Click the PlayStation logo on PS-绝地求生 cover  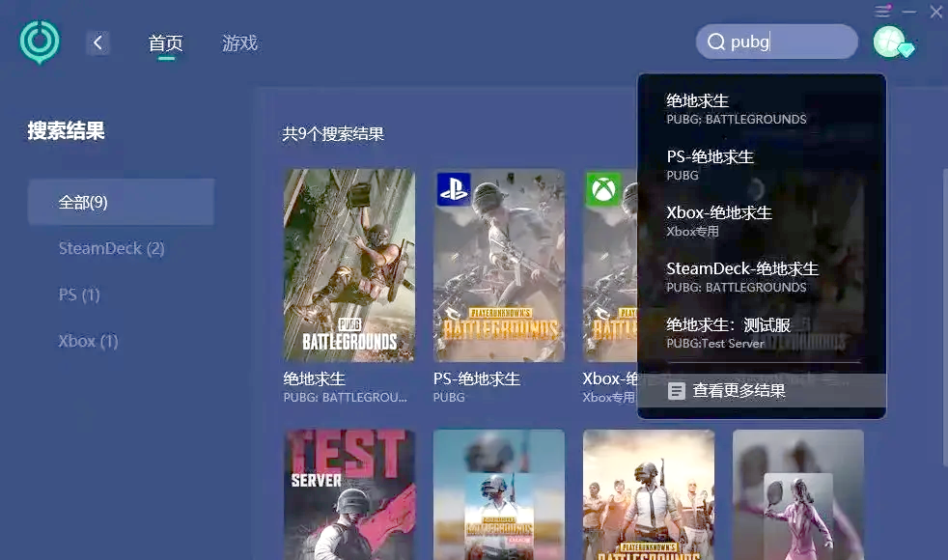[x=455, y=189]
